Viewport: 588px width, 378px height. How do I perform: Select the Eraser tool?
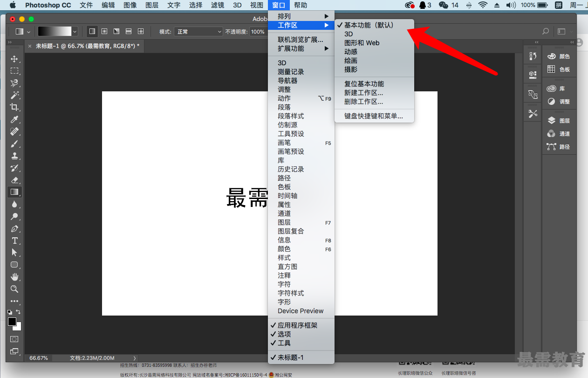14,180
